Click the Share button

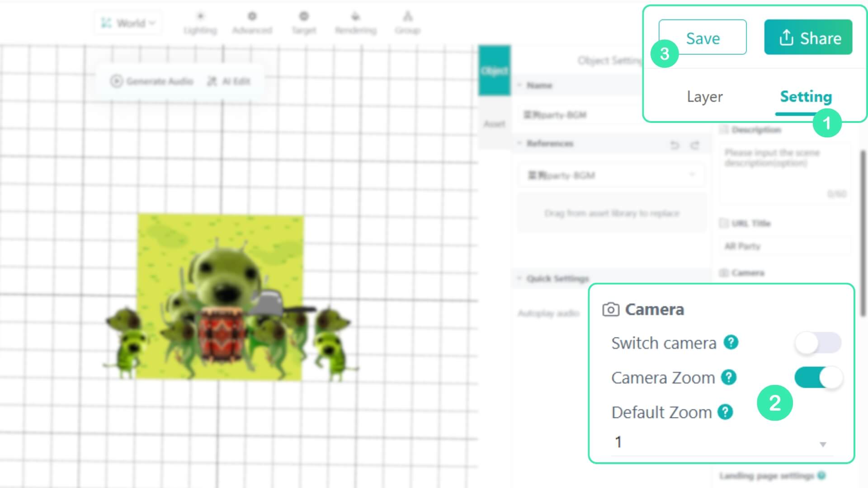tap(808, 37)
